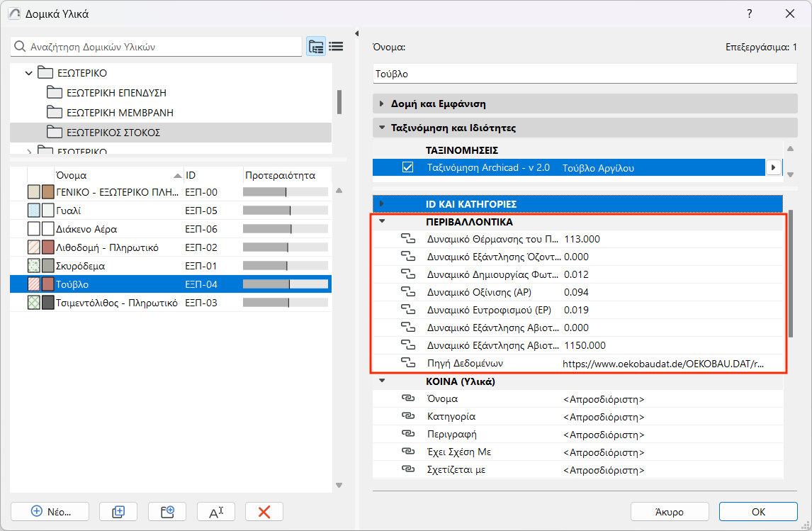
Task: Switch to folder tree view icon
Action: tap(316, 47)
